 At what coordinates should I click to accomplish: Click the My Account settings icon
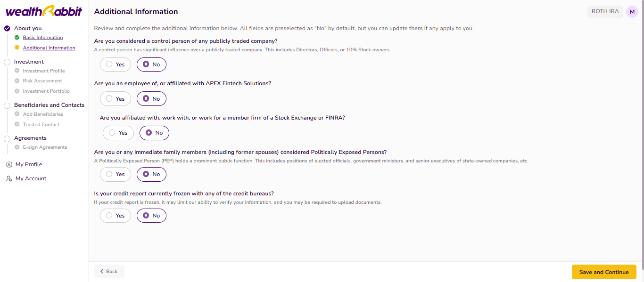tap(9, 179)
